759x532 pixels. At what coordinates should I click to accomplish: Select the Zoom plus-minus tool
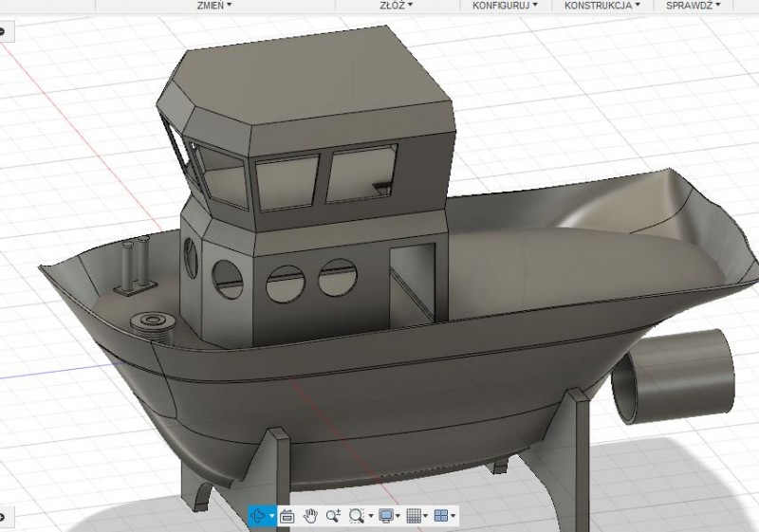[x=333, y=516]
